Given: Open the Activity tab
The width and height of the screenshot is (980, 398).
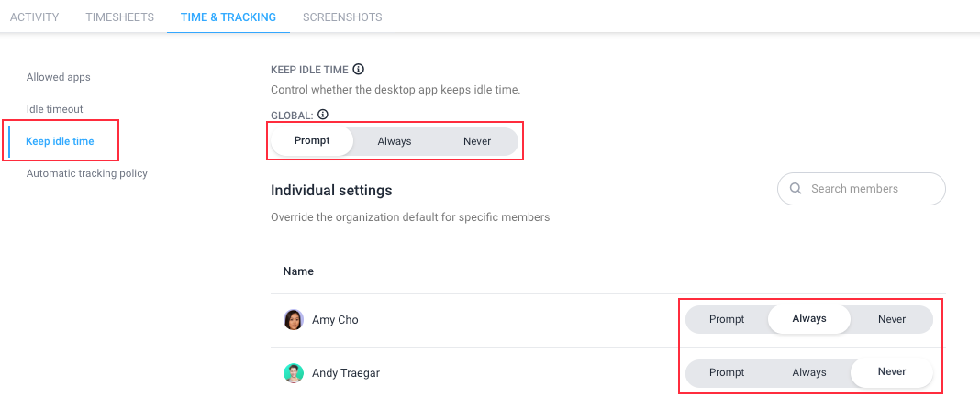Looking at the screenshot, I should (34, 17).
